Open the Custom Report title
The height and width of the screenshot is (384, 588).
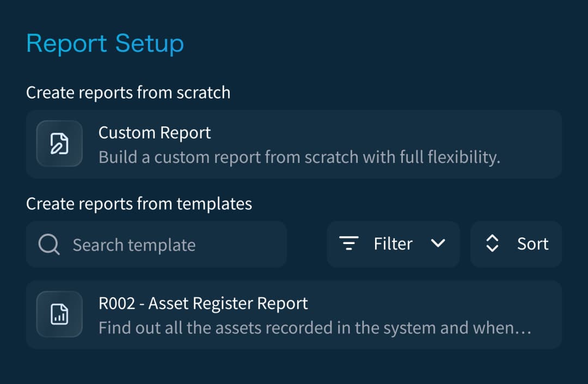coord(155,133)
